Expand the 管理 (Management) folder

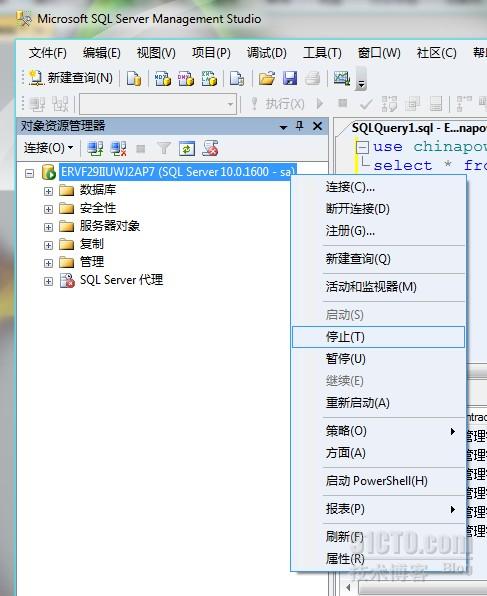click(48, 263)
